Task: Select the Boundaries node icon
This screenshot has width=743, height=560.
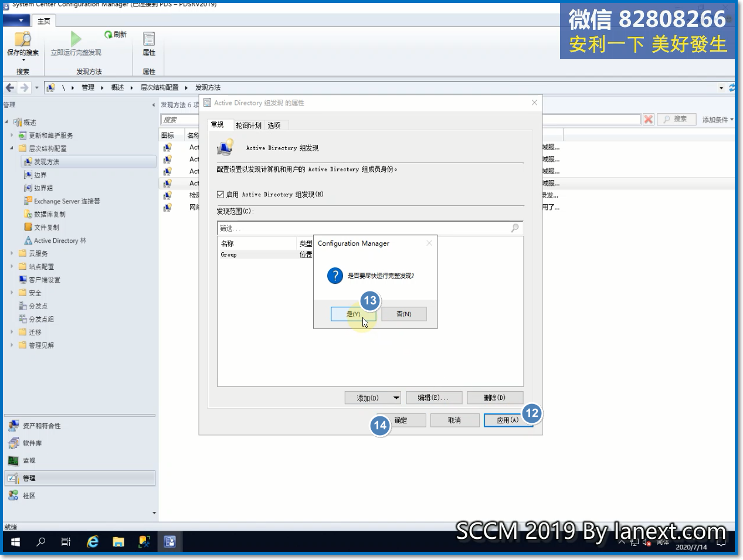Action: (28, 175)
